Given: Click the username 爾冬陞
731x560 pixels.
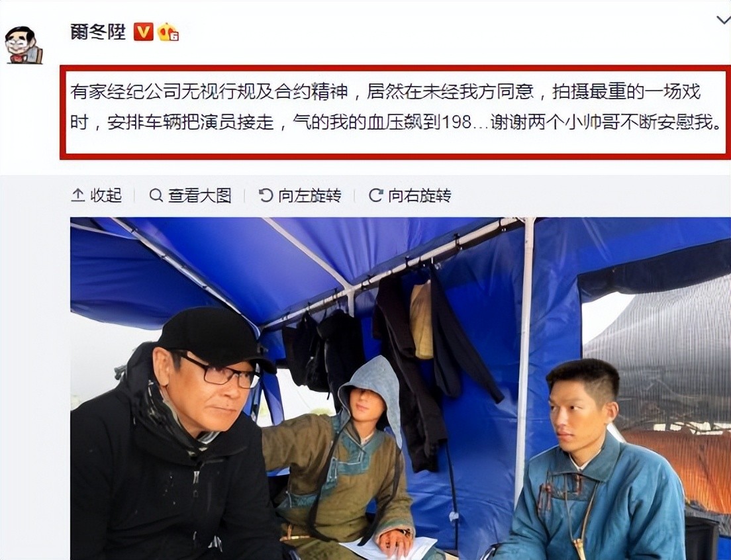Looking at the screenshot, I should pyautogui.click(x=99, y=32).
